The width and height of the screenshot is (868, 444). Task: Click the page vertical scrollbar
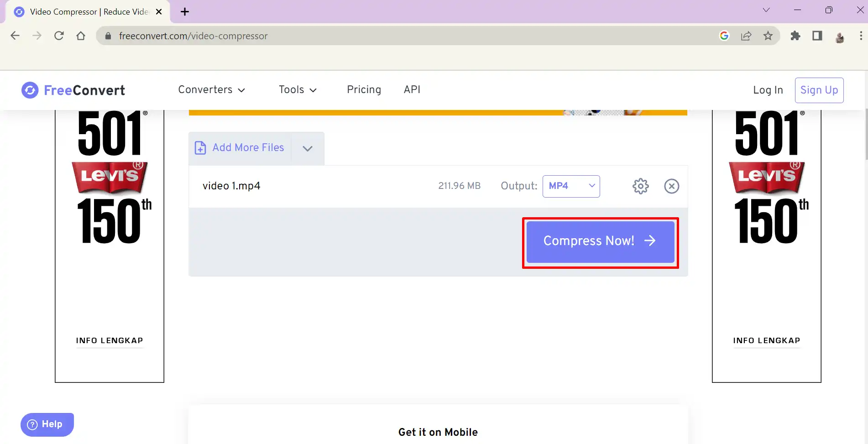866,135
